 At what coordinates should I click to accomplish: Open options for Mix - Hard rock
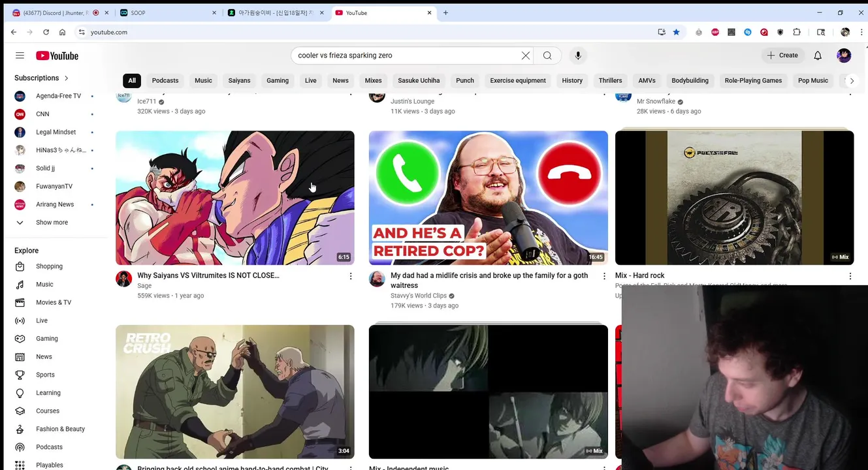[850, 276]
